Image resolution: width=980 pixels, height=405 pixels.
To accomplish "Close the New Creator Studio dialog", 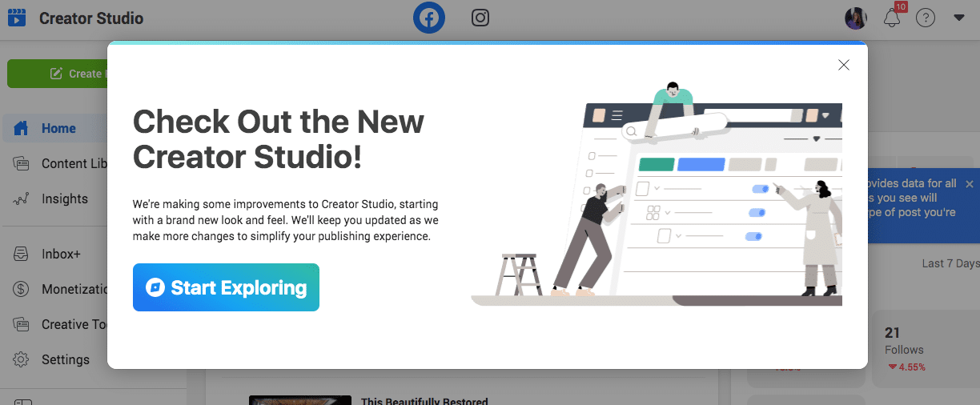I will [843, 65].
